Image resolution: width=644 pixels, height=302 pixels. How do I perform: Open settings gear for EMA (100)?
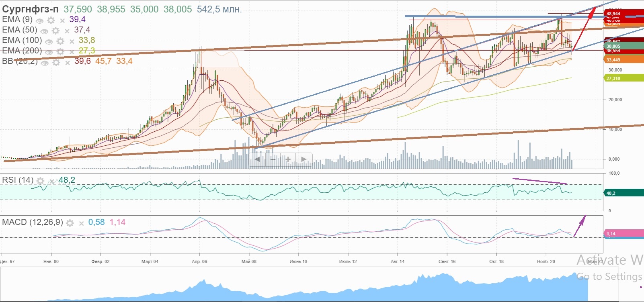coord(60,41)
